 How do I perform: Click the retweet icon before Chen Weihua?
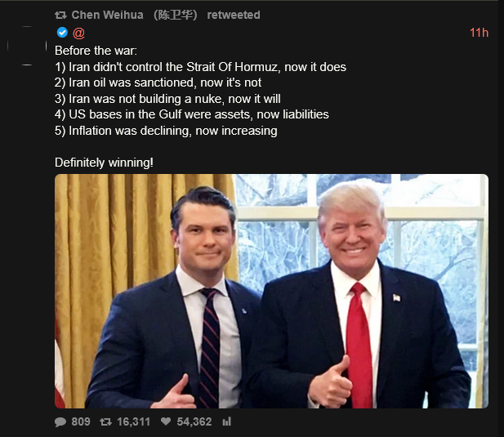click(x=60, y=15)
